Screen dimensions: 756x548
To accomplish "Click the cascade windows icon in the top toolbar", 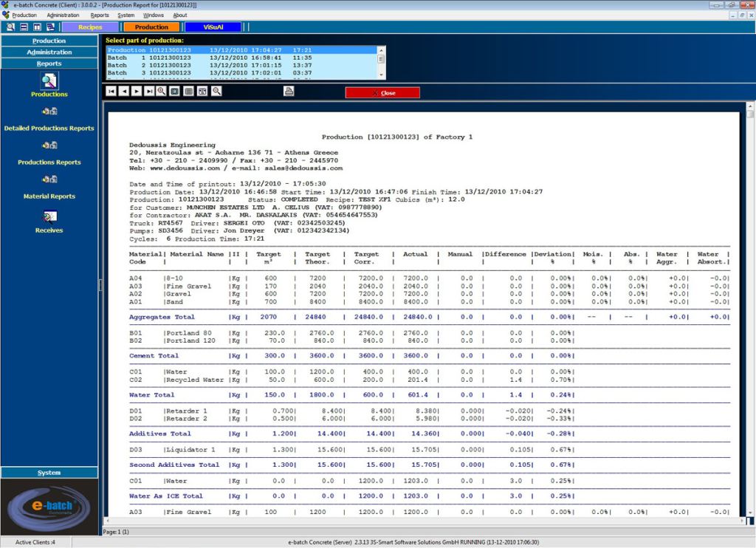I will [50, 27].
